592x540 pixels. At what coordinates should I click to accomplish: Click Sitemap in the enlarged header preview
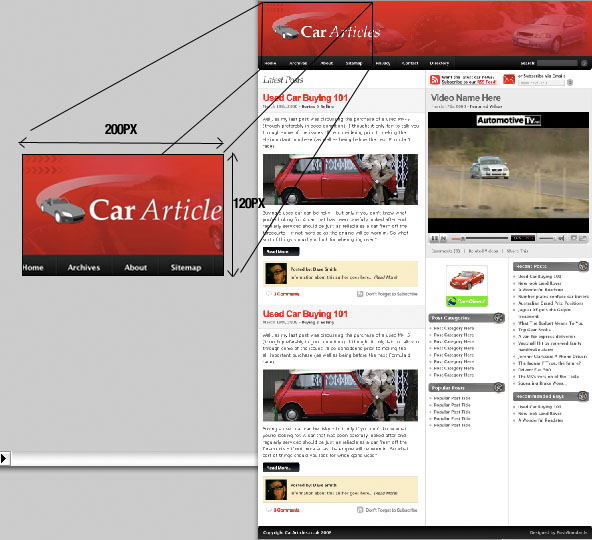click(x=186, y=267)
